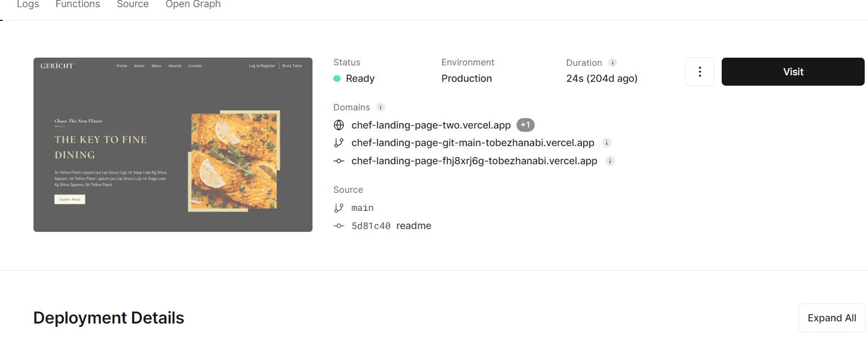Click the info icon next to Duration
Viewport: 868px width, 340px height.
pos(613,63)
